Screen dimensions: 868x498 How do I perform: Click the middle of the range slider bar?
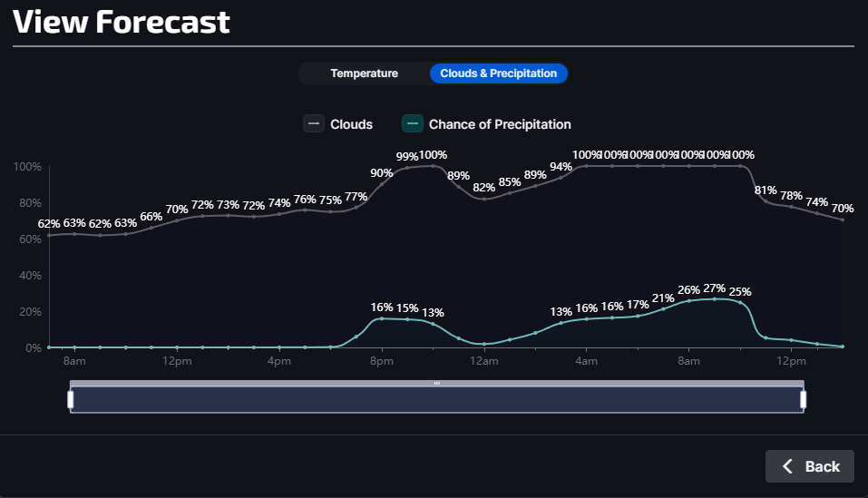pos(437,401)
